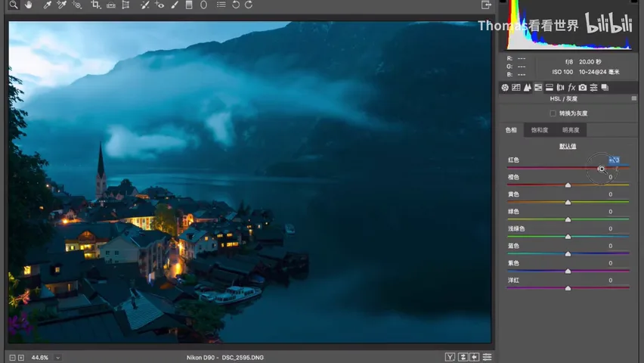The width and height of the screenshot is (644, 363).
Task: Open the Presets panel
Action: click(593, 88)
